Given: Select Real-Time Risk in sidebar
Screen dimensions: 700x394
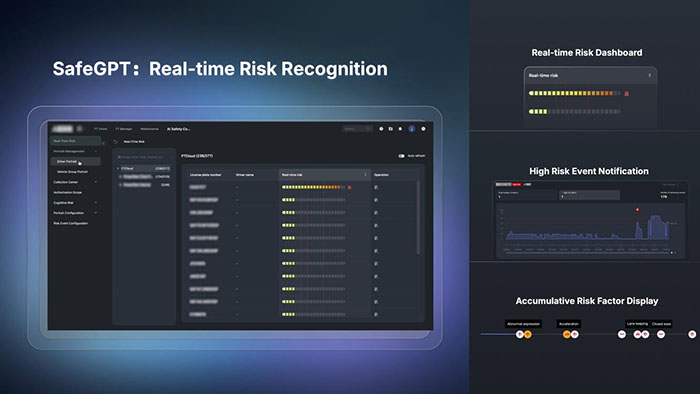Looking at the screenshot, I should (x=75, y=141).
